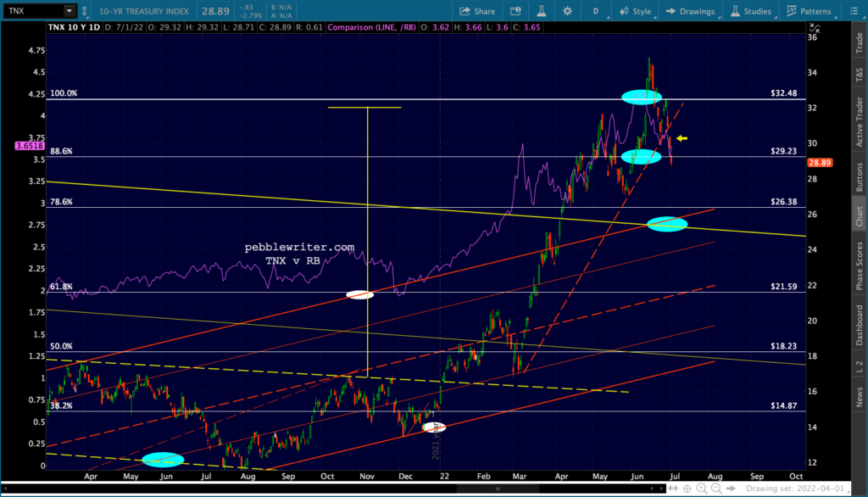Click the crosshair pan icon
The height and width of the screenshot is (497, 868).
point(687,489)
